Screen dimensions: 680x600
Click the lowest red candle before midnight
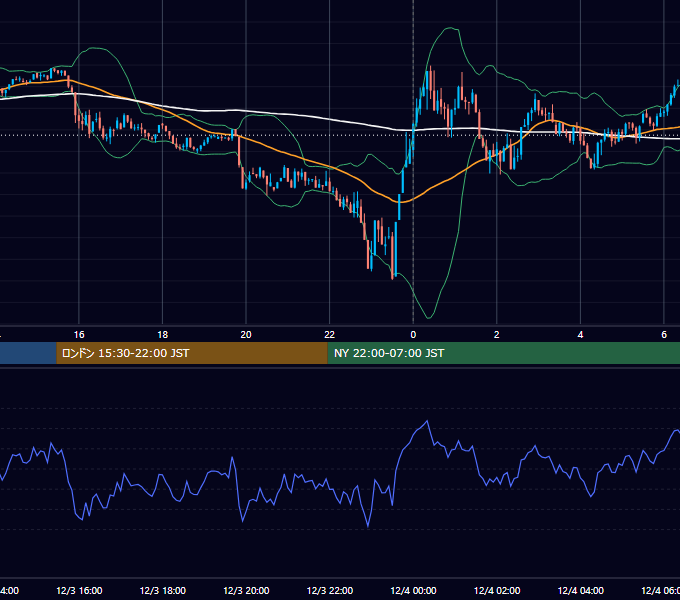coord(392,256)
